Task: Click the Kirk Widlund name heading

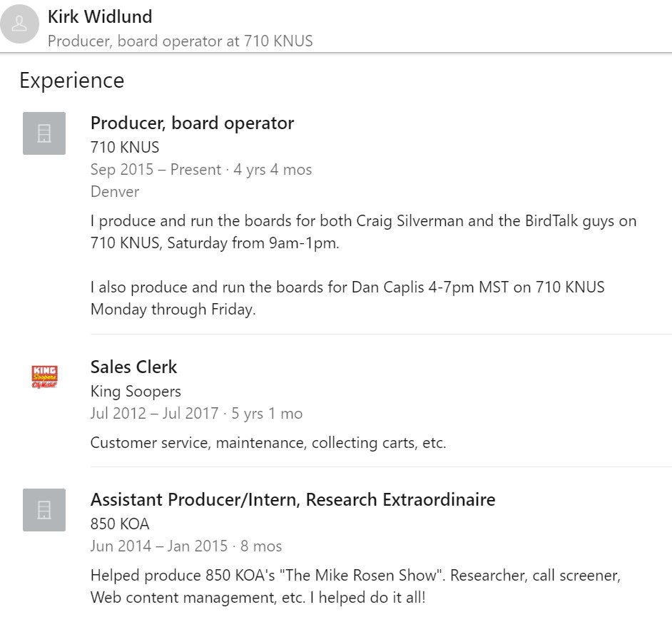Action: [x=100, y=16]
